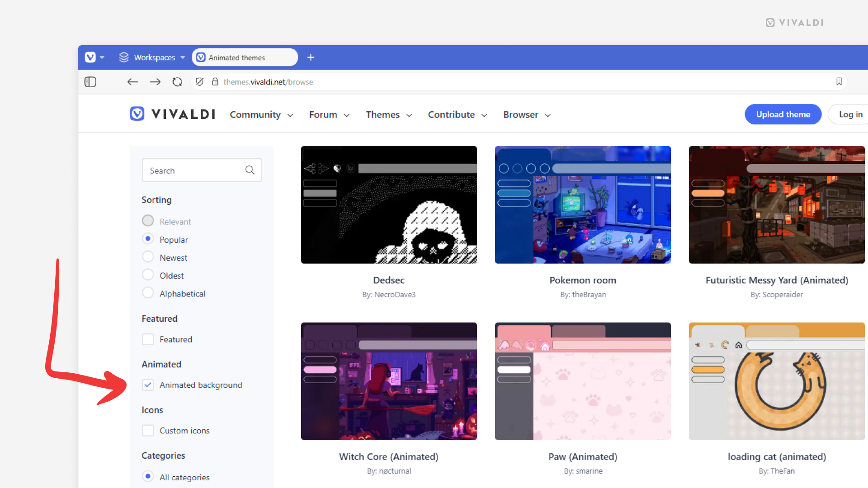Click Futuristic Messy Yard (Animated) title
The image size is (868, 488).
pos(777,280)
